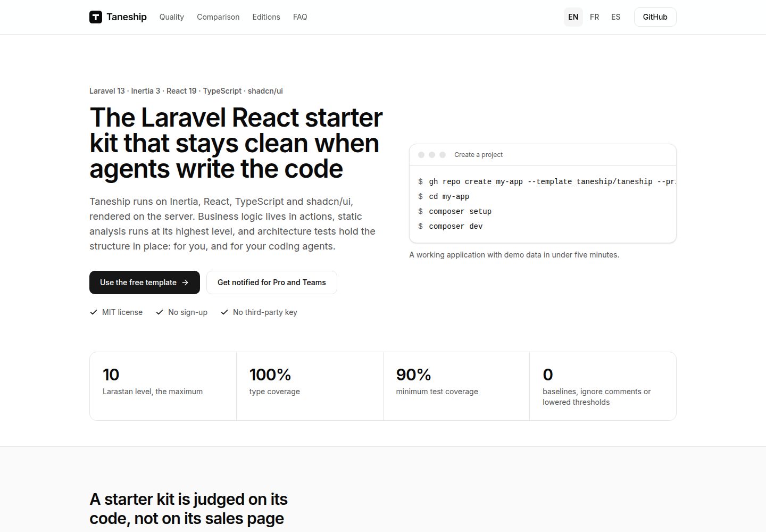Click the '0' baselines stat
The height and width of the screenshot is (532, 766).
[603, 386]
